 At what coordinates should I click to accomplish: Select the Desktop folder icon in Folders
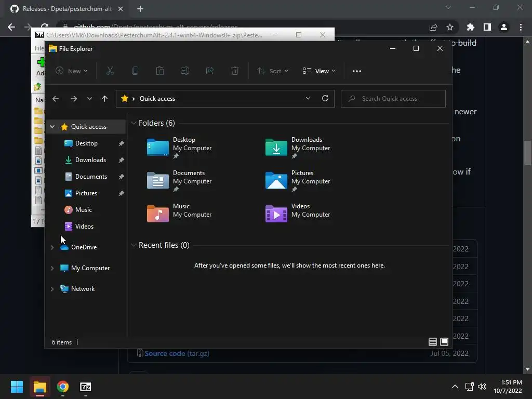(x=158, y=147)
